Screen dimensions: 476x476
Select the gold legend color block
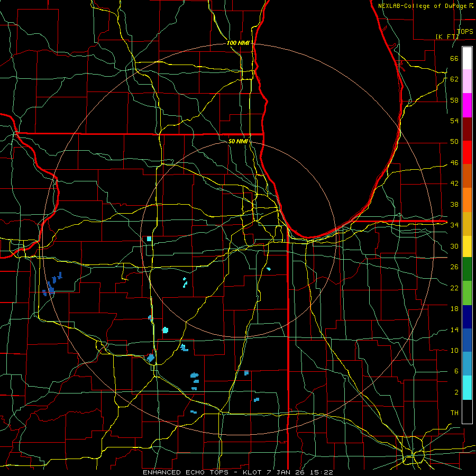point(467,224)
